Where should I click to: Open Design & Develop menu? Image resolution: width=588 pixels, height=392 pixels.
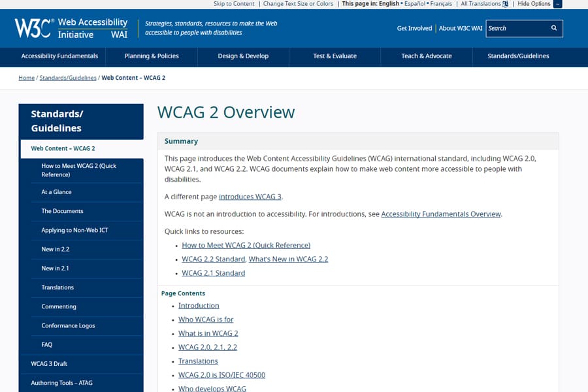click(x=243, y=56)
